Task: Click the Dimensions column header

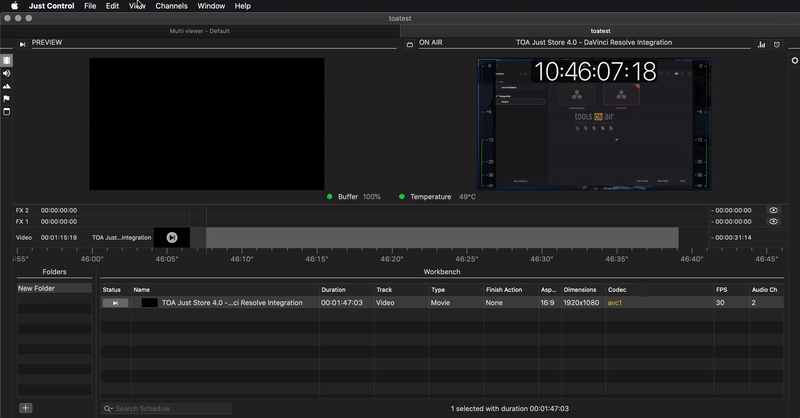Action: 583,290
